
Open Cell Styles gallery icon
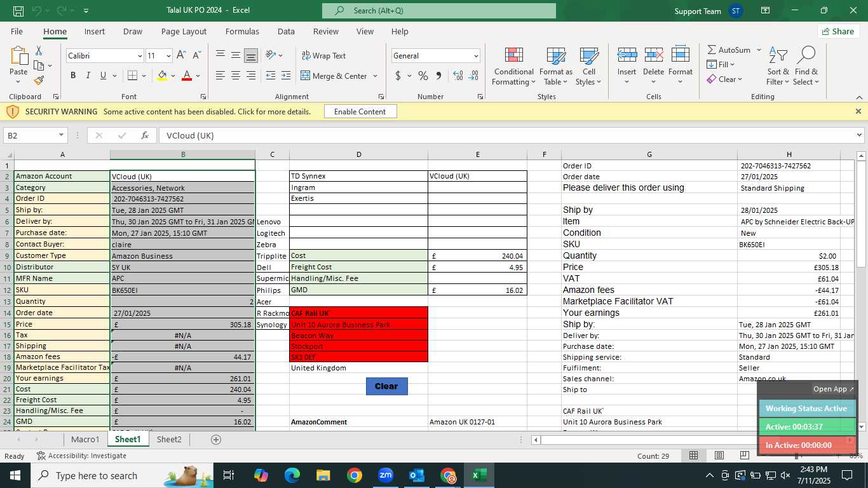coord(589,56)
